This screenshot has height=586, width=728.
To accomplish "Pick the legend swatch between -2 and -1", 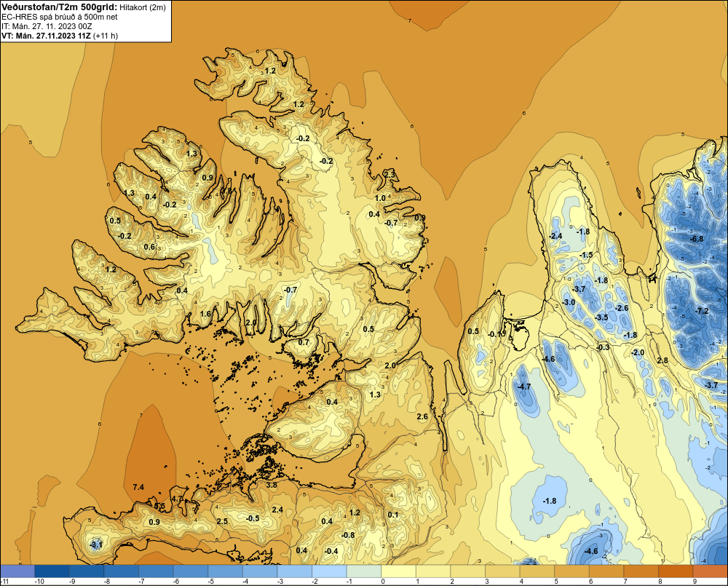I will click(329, 571).
